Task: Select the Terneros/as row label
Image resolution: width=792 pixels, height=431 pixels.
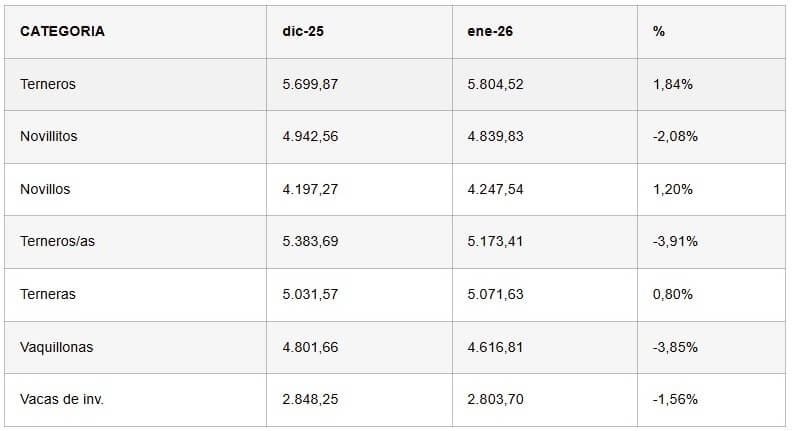Action: pyautogui.click(x=57, y=241)
